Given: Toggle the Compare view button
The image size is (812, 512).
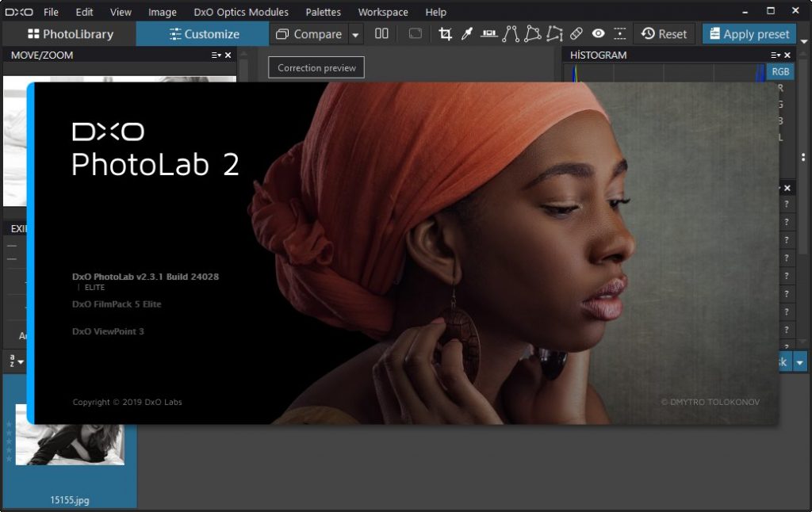Looking at the screenshot, I should click(x=308, y=34).
